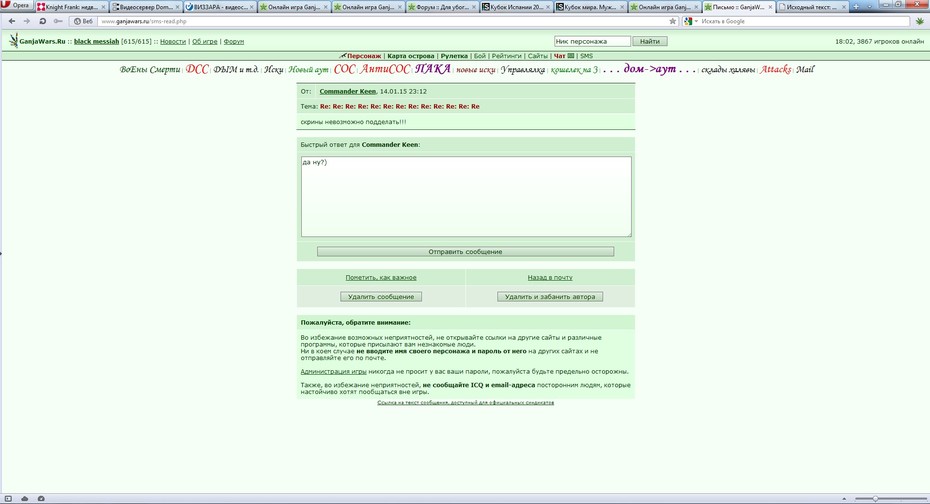Open the Форум header link
Viewport: 930px width, 504px height.
click(233, 42)
